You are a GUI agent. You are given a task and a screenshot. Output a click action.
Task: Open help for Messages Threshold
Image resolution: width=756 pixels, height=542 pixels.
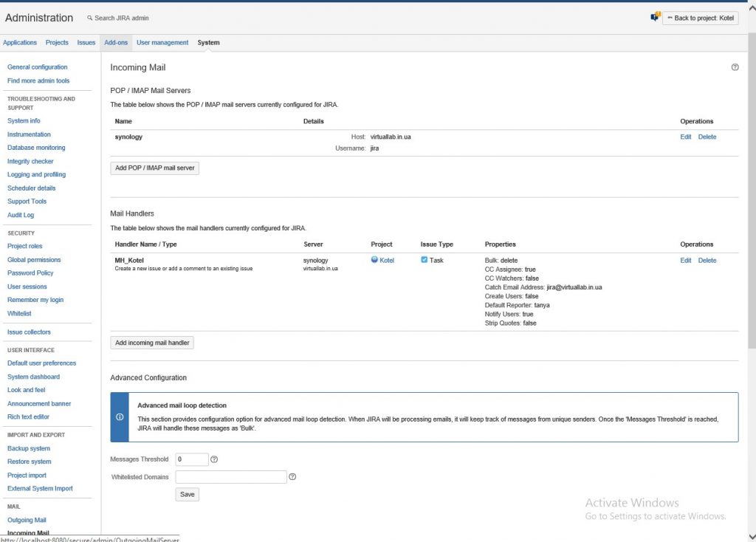click(214, 459)
